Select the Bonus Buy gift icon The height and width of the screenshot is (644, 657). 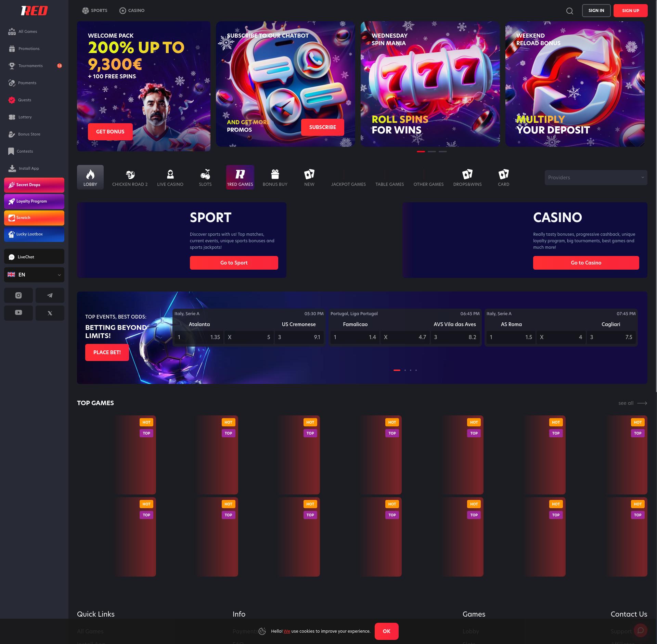(x=275, y=175)
